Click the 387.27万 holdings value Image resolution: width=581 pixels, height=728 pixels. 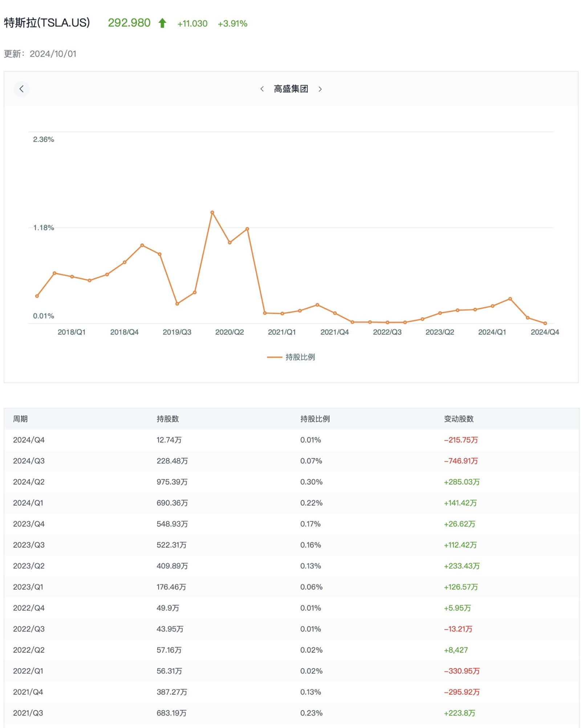tap(172, 692)
